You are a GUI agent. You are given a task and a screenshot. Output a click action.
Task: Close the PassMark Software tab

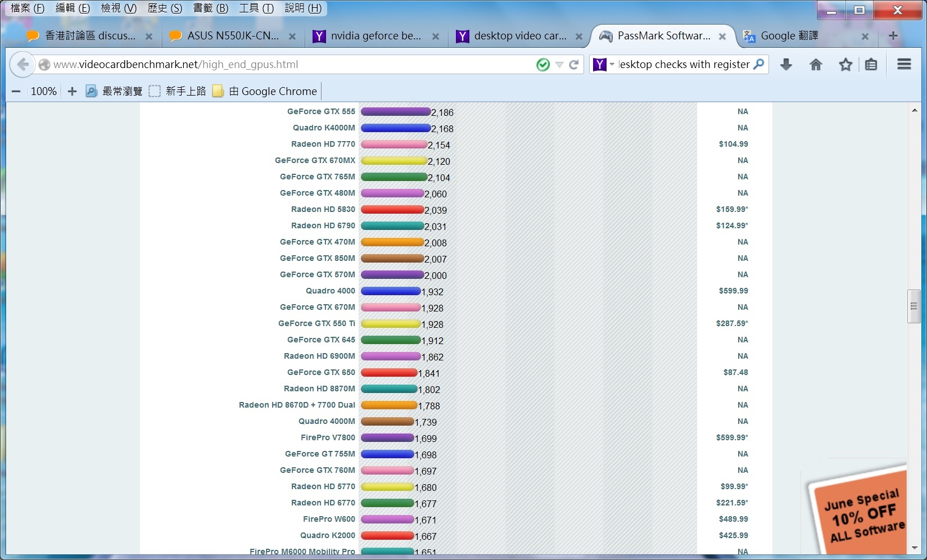pos(722,37)
